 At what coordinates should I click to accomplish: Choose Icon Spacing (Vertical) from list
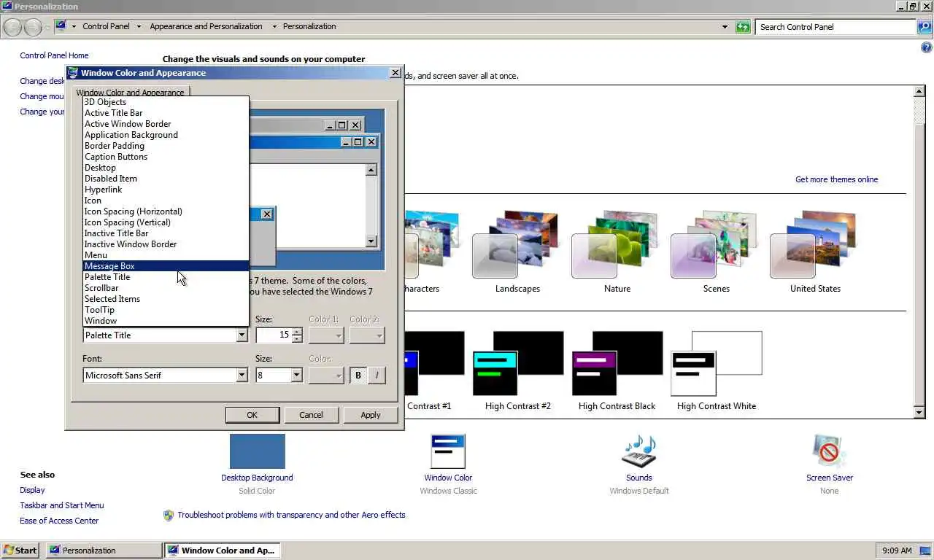tap(166, 222)
